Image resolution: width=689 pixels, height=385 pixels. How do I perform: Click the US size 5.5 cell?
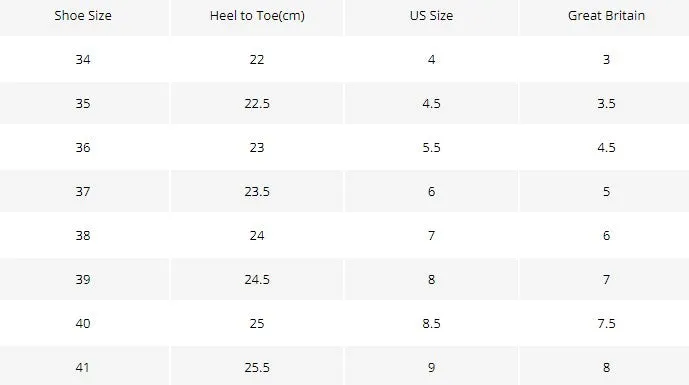(x=431, y=147)
